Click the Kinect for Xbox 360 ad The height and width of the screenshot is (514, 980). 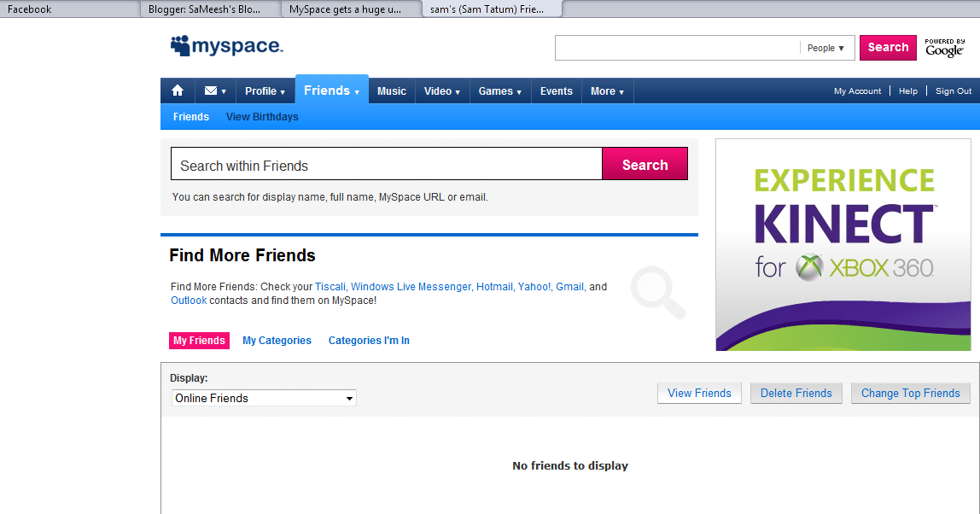[843, 244]
